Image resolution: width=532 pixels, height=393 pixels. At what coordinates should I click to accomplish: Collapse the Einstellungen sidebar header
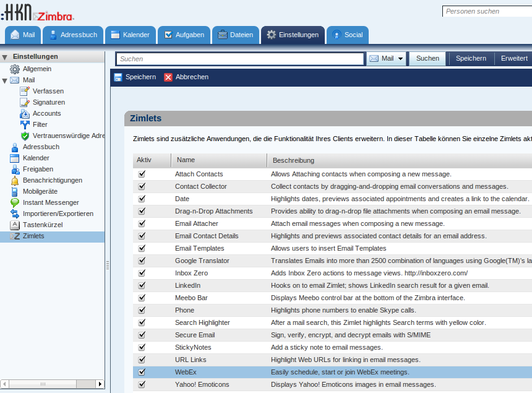pos(5,57)
